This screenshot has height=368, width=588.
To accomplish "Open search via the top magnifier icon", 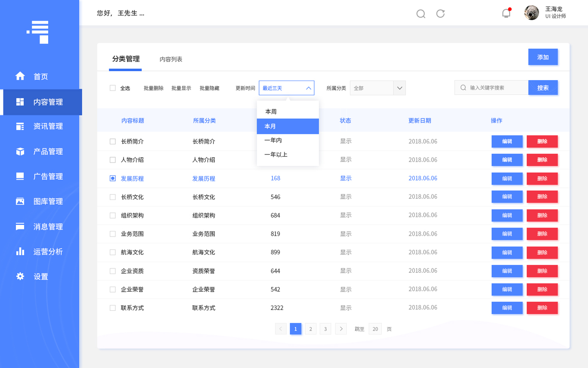I will click(x=421, y=14).
